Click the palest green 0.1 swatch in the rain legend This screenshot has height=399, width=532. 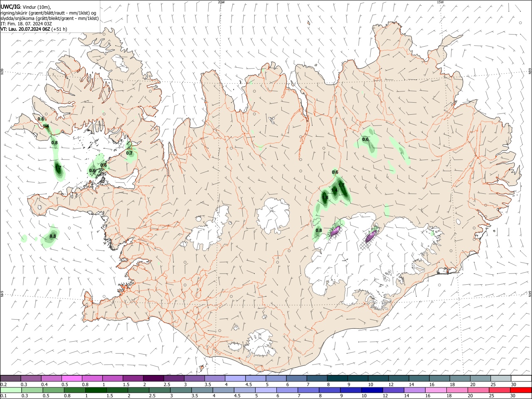[11, 390]
